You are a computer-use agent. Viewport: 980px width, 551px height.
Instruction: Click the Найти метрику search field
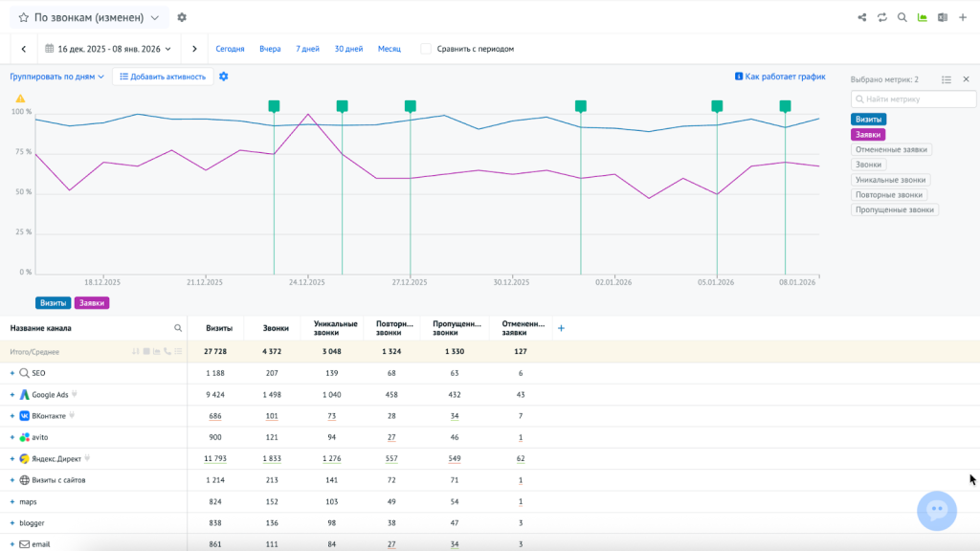pos(913,99)
